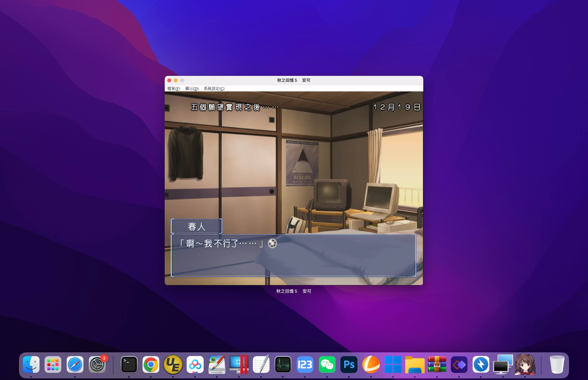This screenshot has height=380, width=588.
Task: Click the chapter title 五個願望實現之後
Action: coord(235,107)
